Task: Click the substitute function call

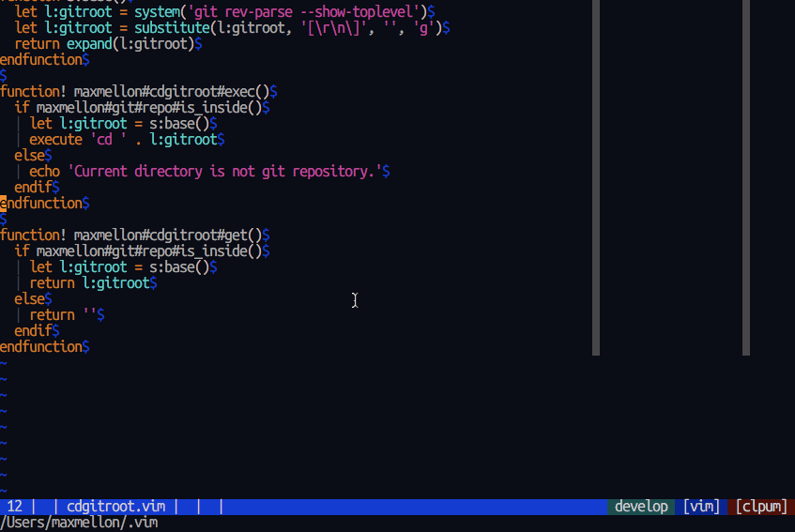Action: point(173,28)
